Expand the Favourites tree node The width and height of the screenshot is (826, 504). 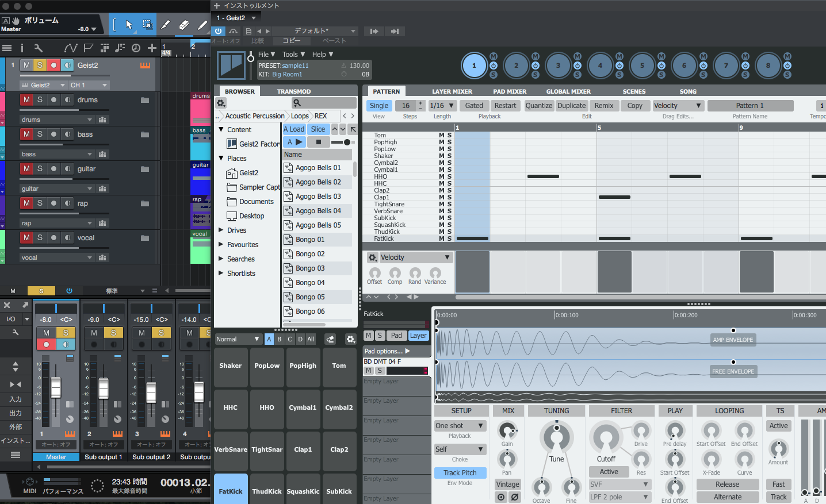pos(221,244)
